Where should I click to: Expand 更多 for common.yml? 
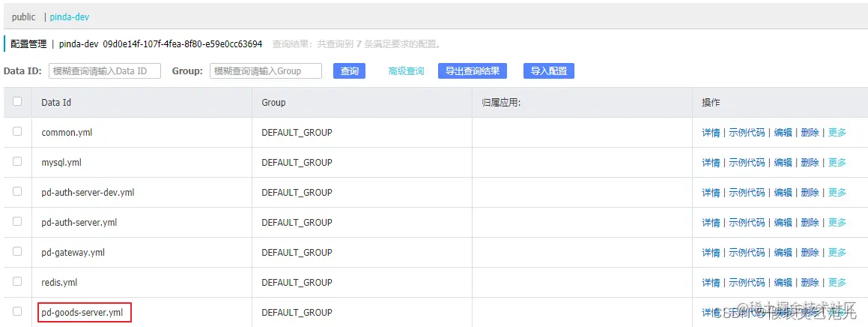click(x=837, y=133)
